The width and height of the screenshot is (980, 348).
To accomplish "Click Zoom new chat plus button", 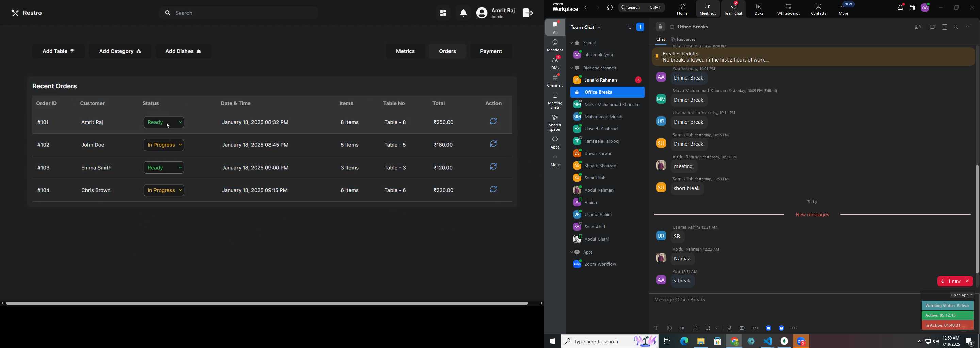I will 641,27.
